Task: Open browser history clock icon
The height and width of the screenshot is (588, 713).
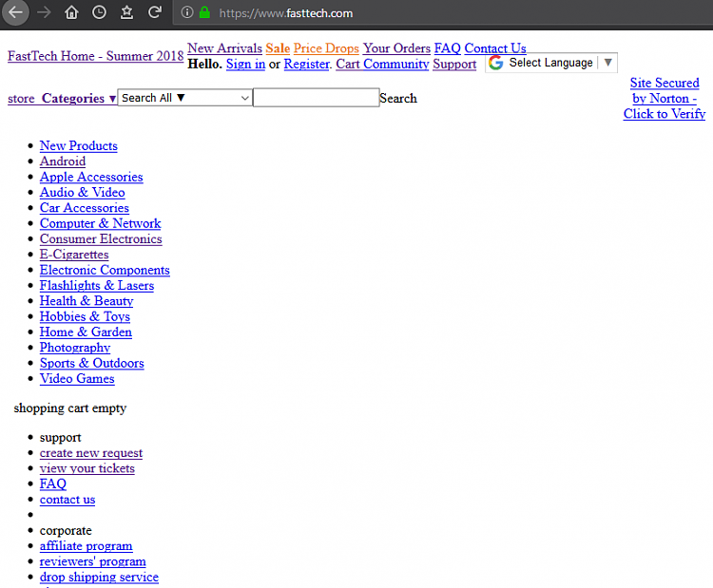Action: [99, 12]
